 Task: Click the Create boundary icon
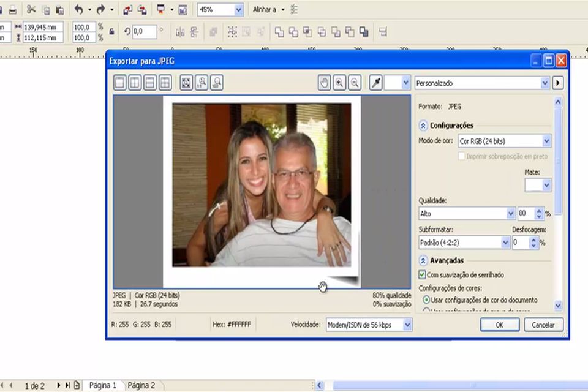(x=364, y=32)
